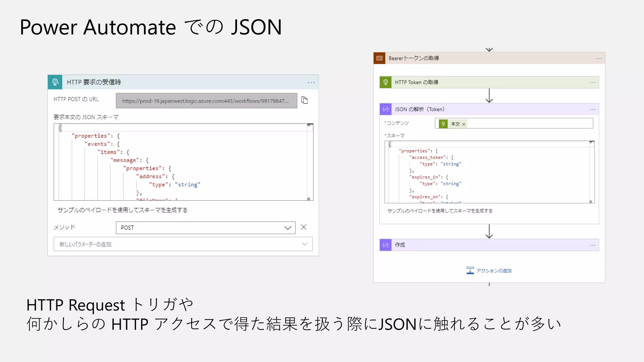Click the "message" line in the request schema
The width and height of the screenshot is (644, 362).
coord(130,160)
